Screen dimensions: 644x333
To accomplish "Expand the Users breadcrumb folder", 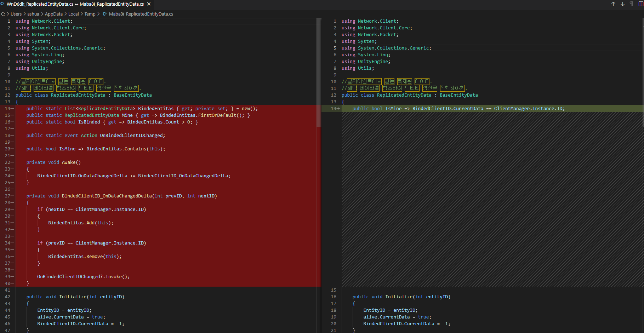I will tap(16, 14).
